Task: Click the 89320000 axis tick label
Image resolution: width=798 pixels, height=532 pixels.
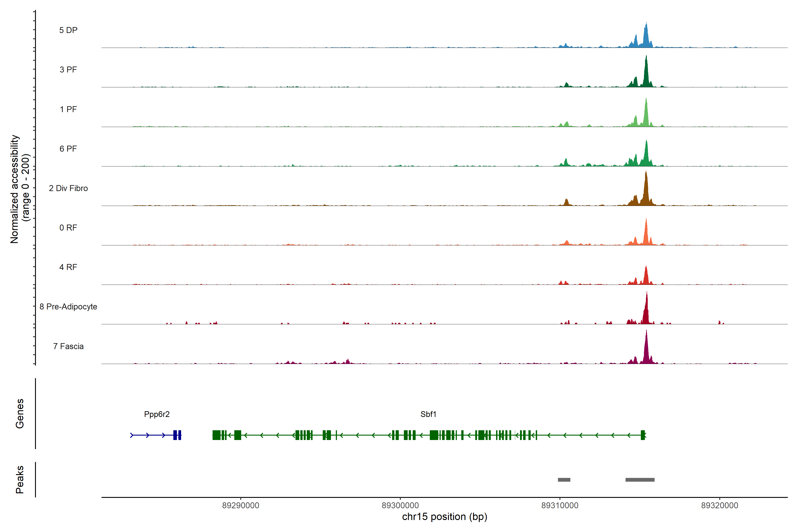Action: click(720, 506)
